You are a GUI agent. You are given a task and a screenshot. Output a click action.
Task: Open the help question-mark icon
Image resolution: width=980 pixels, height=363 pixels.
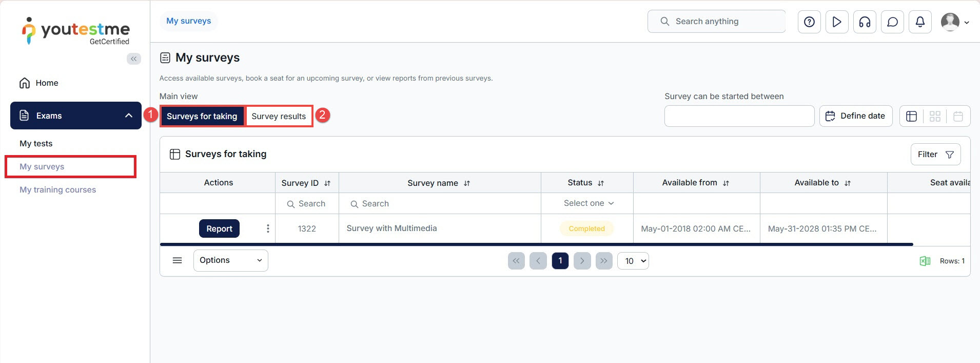click(809, 22)
